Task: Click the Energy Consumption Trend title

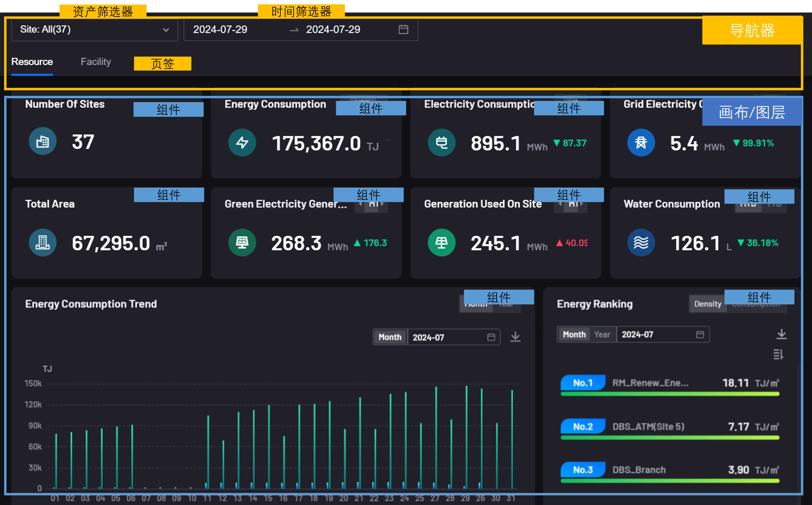Action: pyautogui.click(x=91, y=304)
